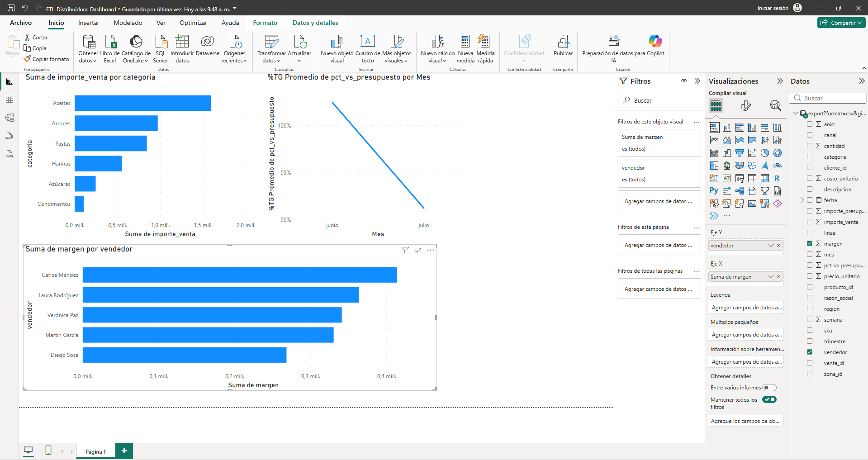The image size is (868, 460).
Task: Check the categoria field checkbox
Action: (x=810, y=156)
